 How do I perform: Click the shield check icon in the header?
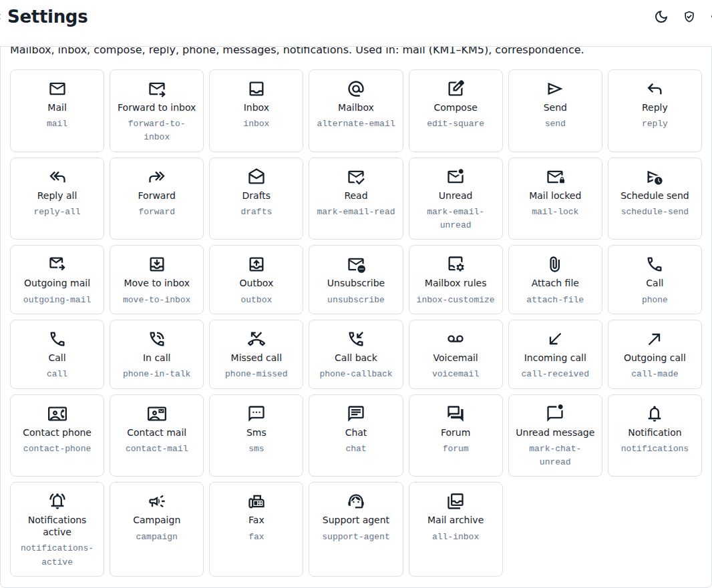point(689,17)
